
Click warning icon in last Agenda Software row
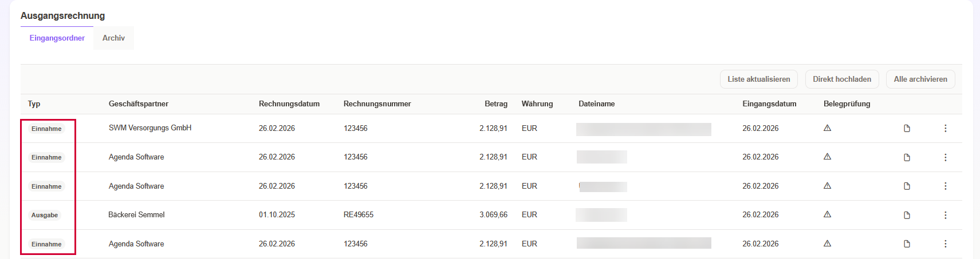click(827, 244)
